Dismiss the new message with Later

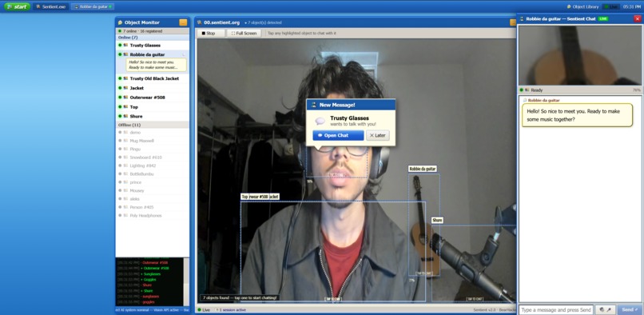point(378,135)
